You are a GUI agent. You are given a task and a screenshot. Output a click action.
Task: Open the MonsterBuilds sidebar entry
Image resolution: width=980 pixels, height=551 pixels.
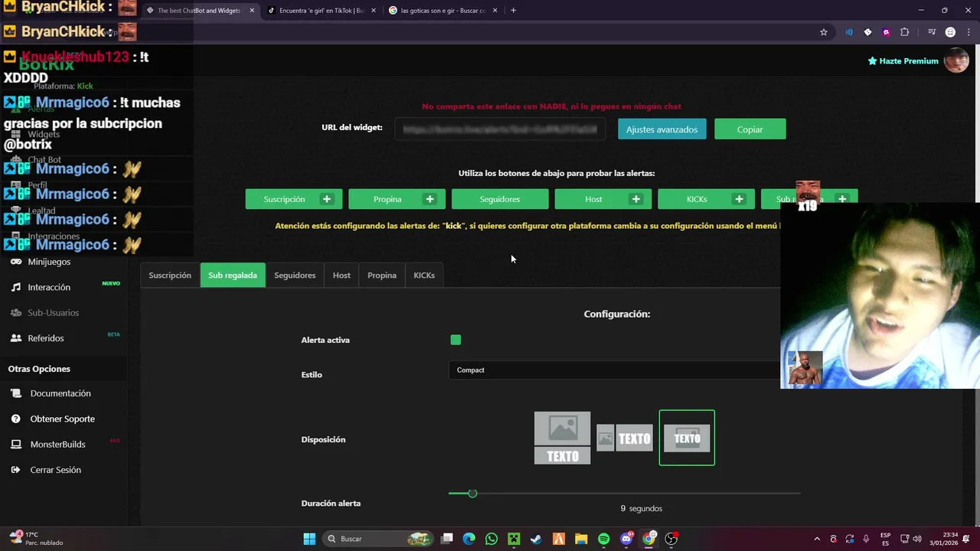57,445
